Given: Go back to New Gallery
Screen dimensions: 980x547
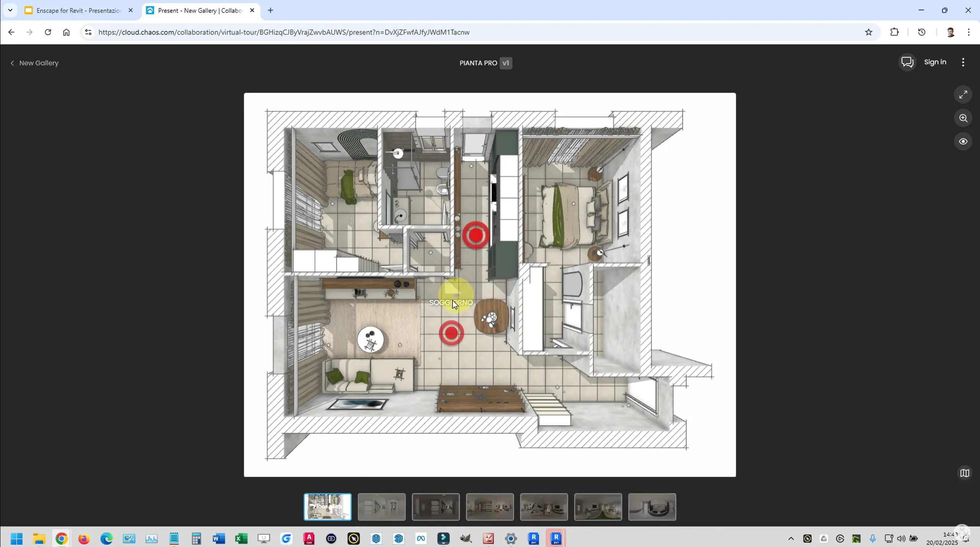Looking at the screenshot, I should 34,63.
